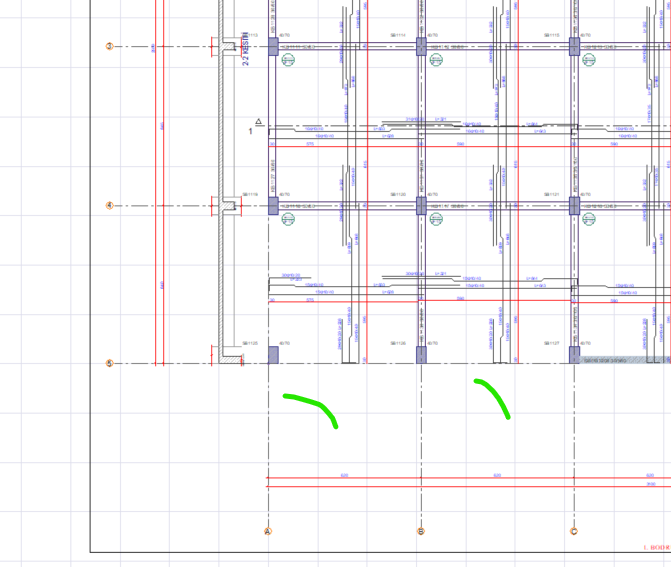Select the column at axes C and 4
The width and height of the screenshot is (671, 567).
574,205
